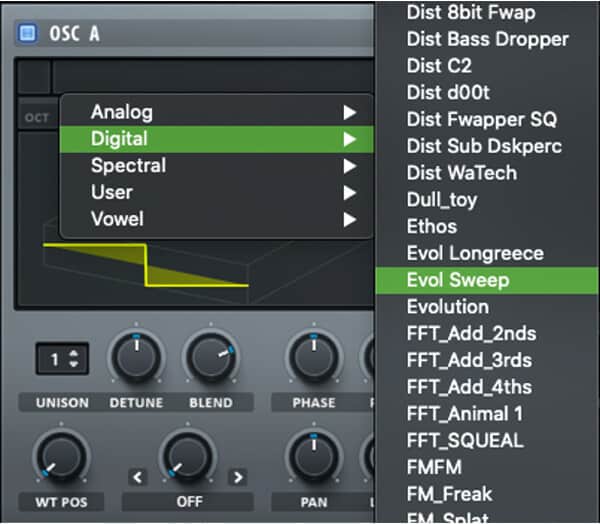
Task: Click the WT POS label
Action: pyautogui.click(x=62, y=502)
